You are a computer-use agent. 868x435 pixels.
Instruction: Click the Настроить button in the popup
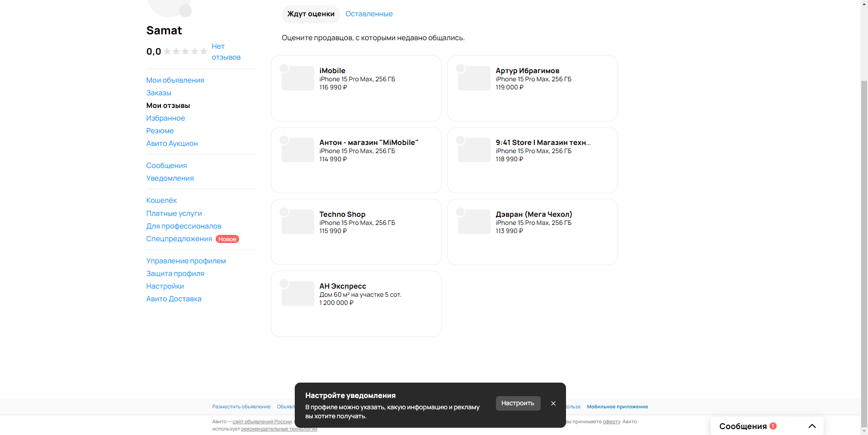(518, 403)
